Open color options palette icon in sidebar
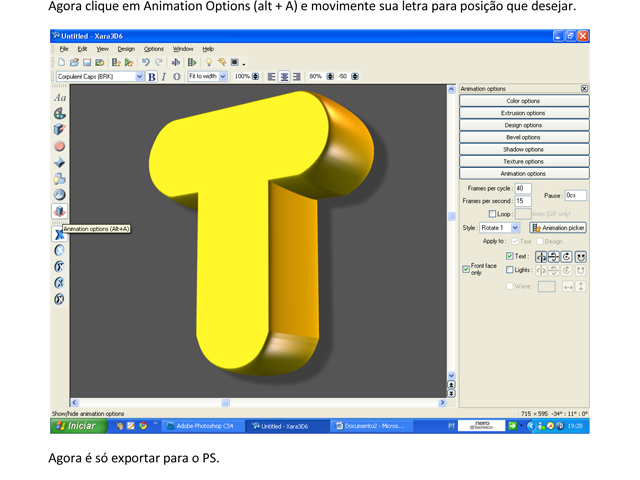The width and height of the screenshot is (640, 480). tap(59, 114)
